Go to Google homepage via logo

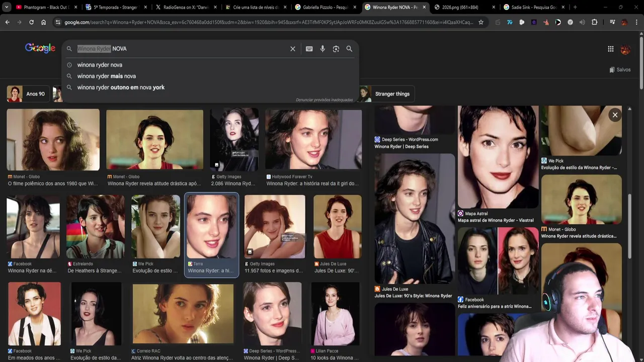(40, 48)
